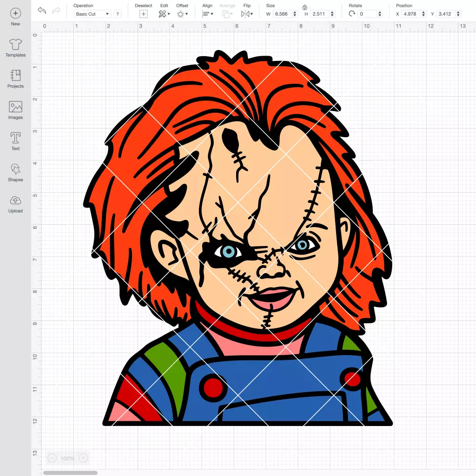Click the Rotate icon
The height and width of the screenshot is (476, 476).
point(352,14)
